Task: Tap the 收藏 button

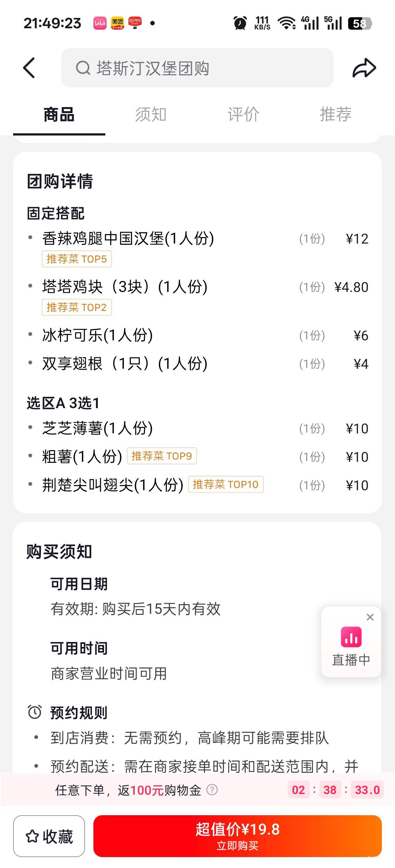Action: click(49, 836)
